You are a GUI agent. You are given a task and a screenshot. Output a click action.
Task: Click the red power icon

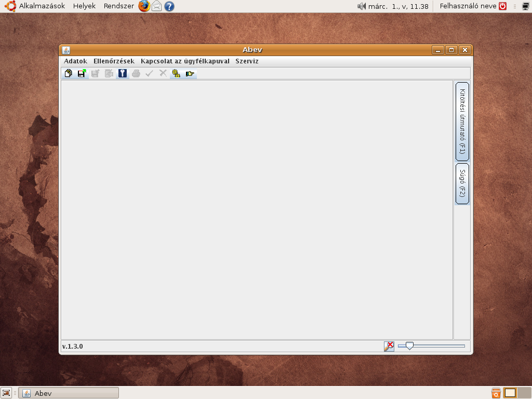pos(503,6)
